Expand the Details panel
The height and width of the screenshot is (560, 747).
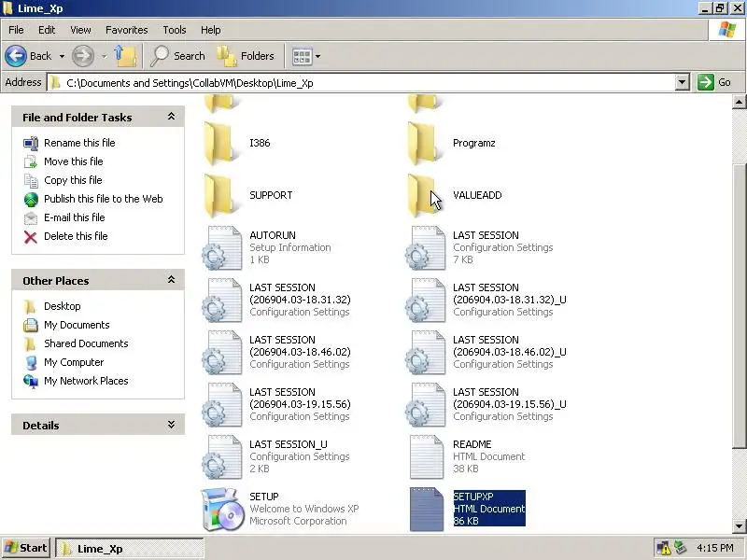(x=171, y=425)
